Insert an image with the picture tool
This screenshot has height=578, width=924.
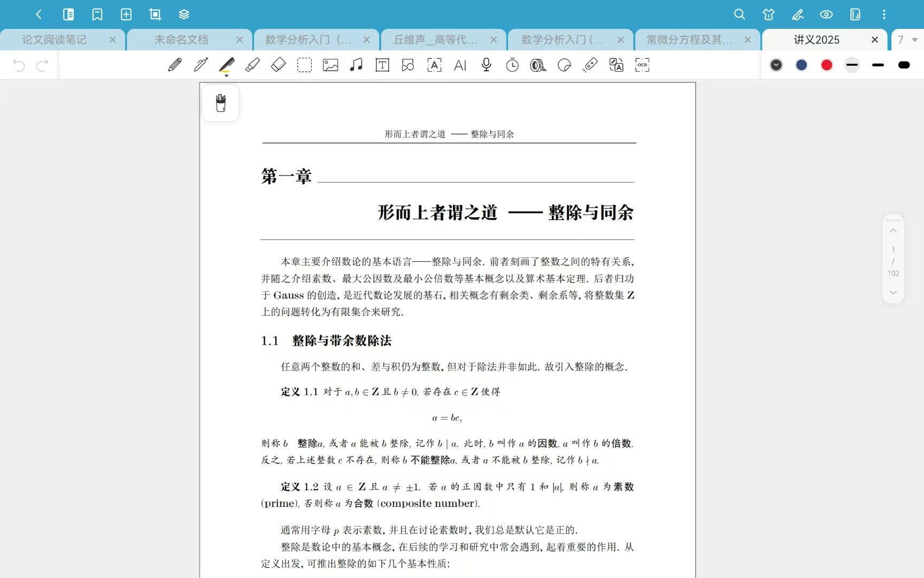[x=330, y=65]
